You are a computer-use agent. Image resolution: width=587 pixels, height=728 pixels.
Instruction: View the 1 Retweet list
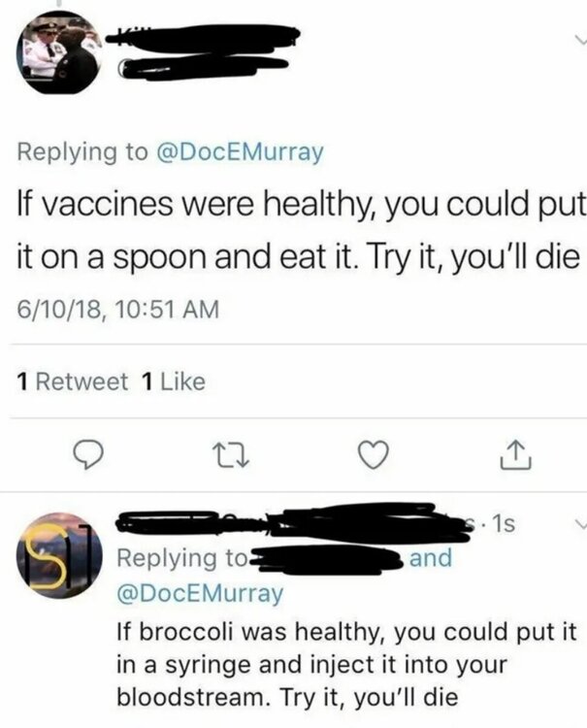pyautogui.click(x=74, y=382)
